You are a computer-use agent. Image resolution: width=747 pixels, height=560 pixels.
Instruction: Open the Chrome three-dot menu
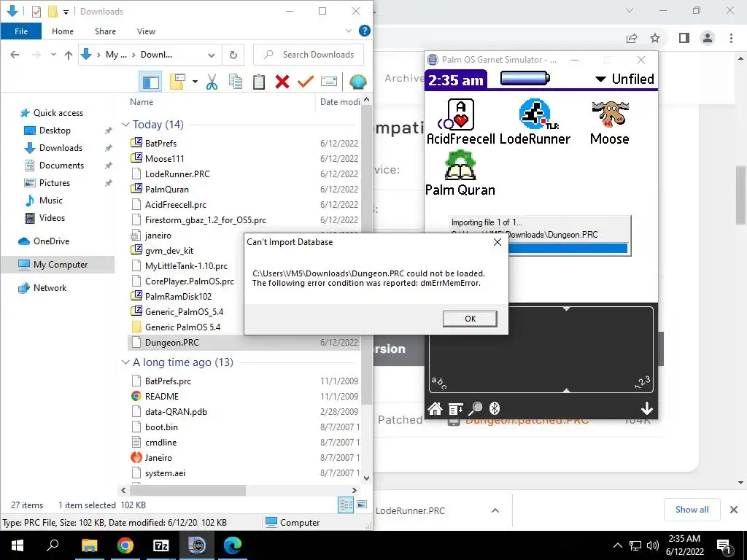[731, 38]
